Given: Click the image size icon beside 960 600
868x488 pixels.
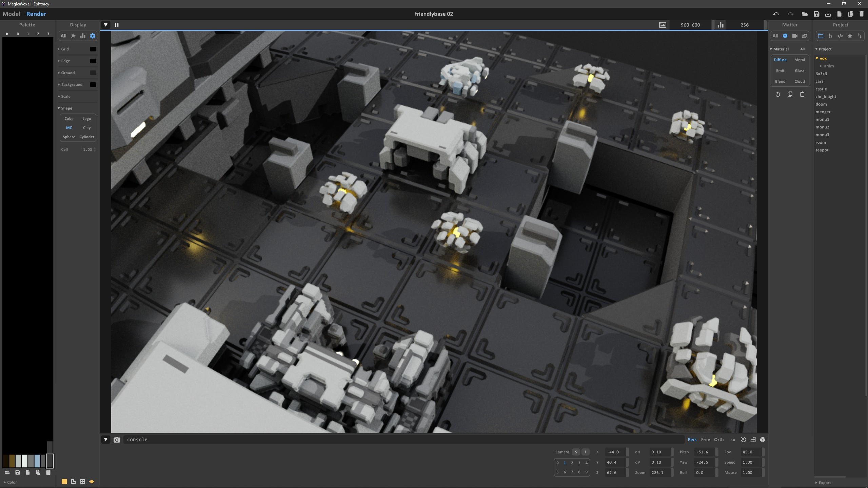Looking at the screenshot, I should coord(663,25).
